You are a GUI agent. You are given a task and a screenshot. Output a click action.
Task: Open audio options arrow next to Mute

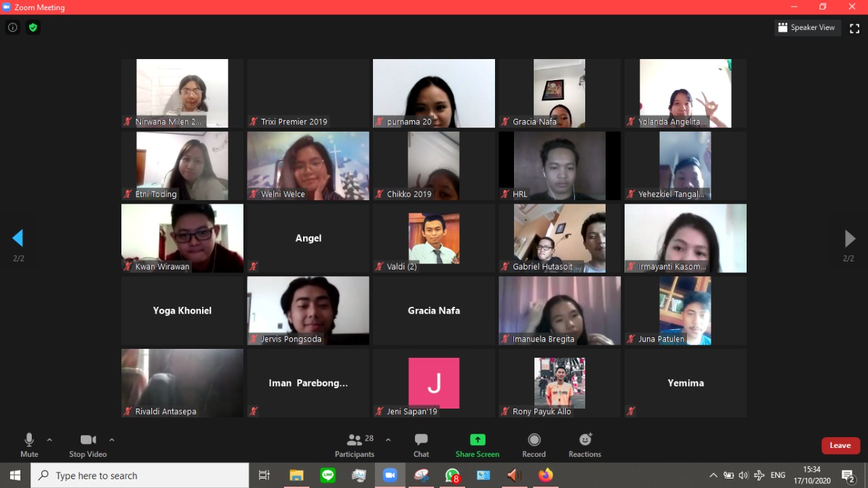coord(50,440)
